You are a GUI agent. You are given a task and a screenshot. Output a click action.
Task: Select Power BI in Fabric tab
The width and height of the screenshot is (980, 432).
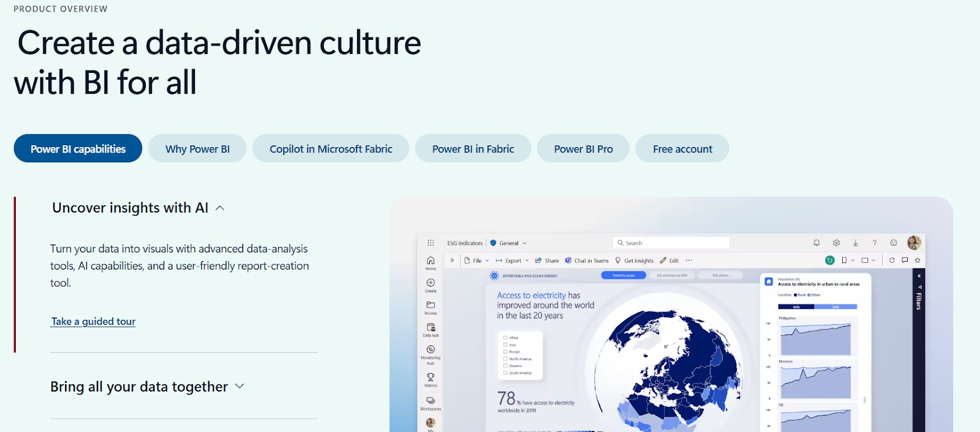[473, 149]
